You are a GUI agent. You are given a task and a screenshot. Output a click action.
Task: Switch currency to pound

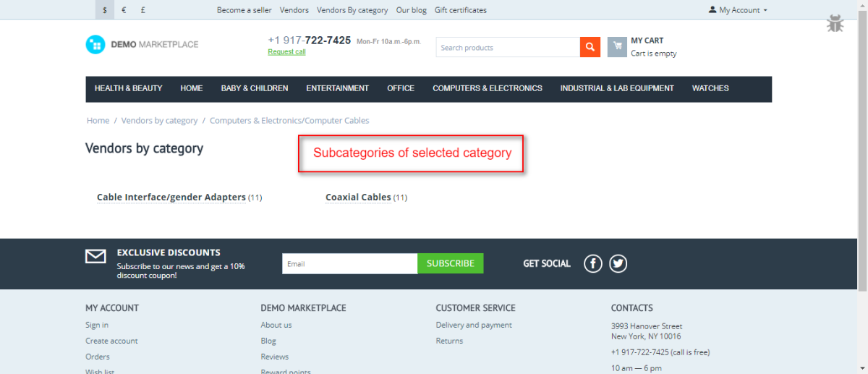143,10
